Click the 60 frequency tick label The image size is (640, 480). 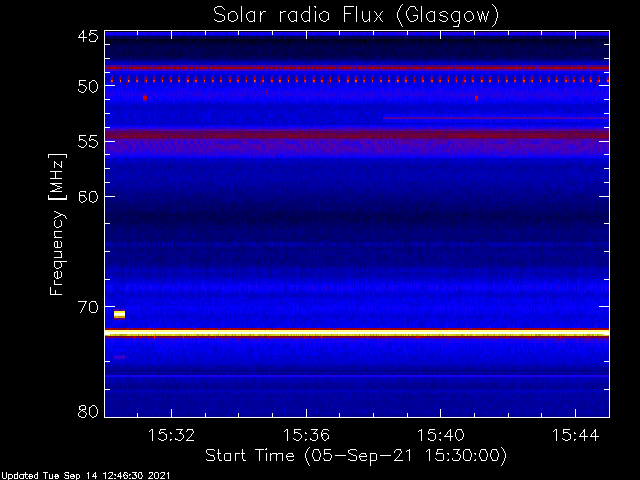(88, 197)
